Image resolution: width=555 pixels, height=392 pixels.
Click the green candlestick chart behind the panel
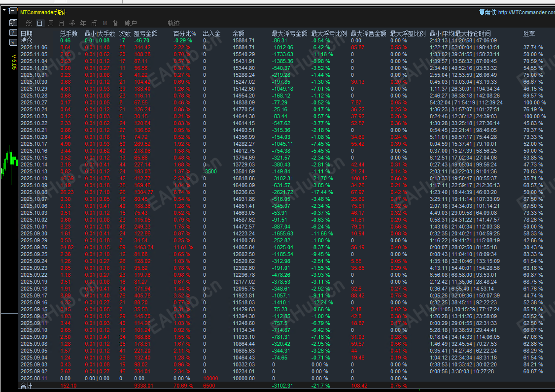point(9,164)
